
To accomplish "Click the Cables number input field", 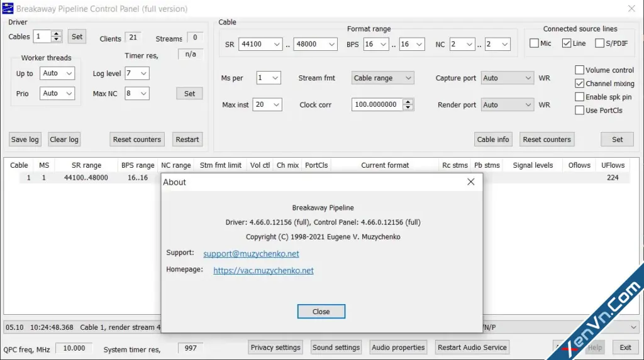I will click(42, 36).
